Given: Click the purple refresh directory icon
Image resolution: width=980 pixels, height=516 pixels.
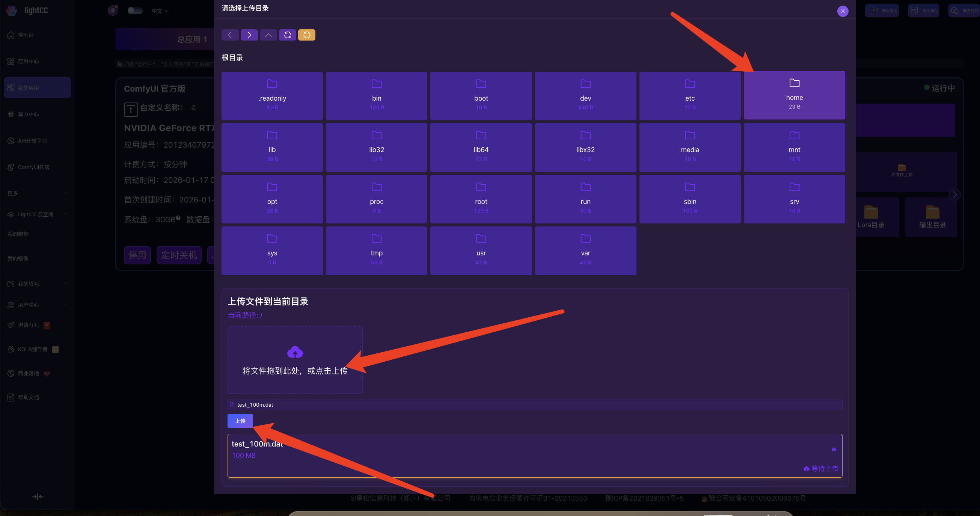Looking at the screenshot, I should [288, 35].
